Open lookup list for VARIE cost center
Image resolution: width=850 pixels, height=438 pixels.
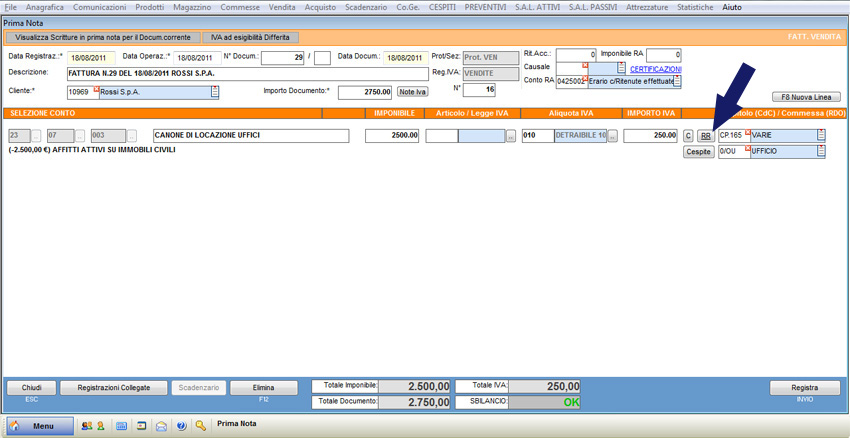point(821,135)
